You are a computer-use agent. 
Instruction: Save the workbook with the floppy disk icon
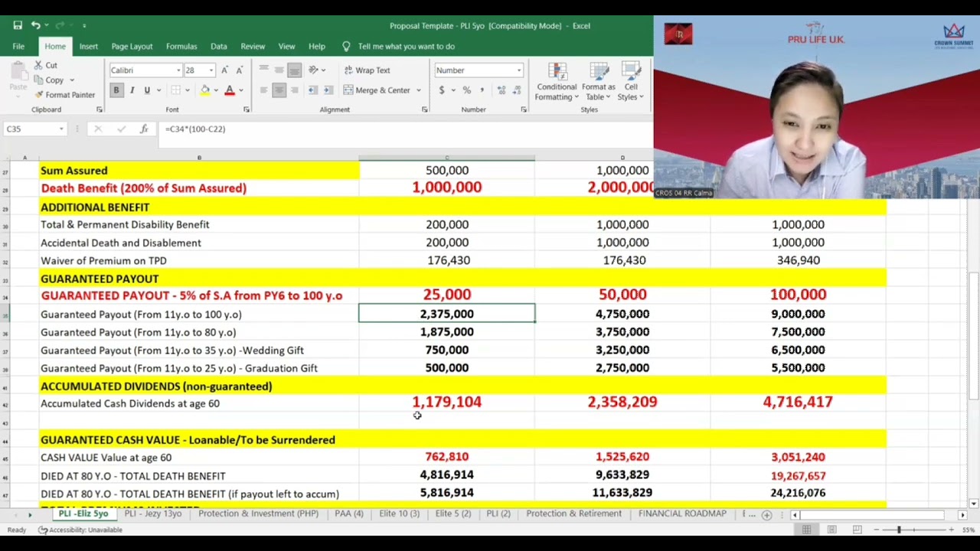18,25
